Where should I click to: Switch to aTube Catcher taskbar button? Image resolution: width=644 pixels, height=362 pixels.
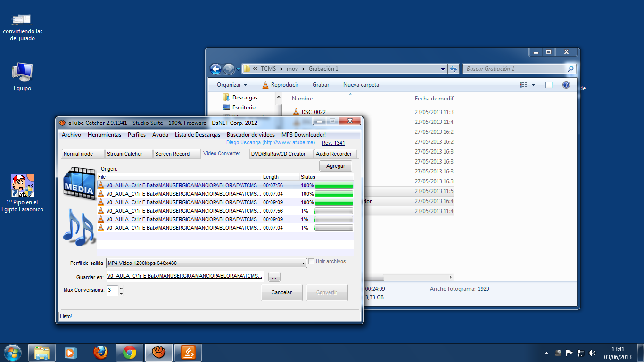159,353
